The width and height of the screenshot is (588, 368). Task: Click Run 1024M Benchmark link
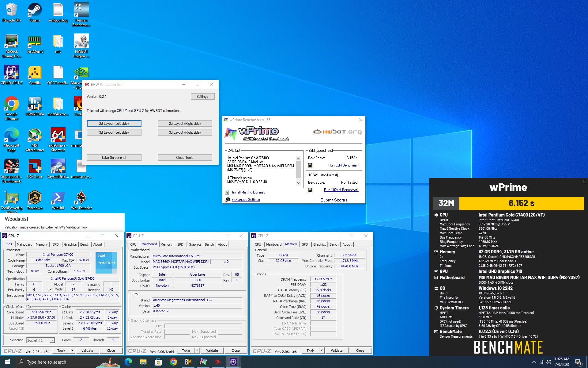(341, 190)
